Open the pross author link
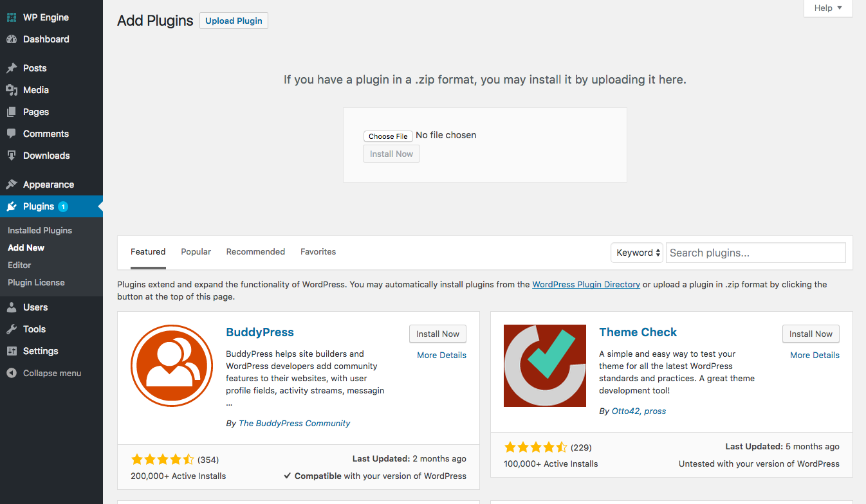The width and height of the screenshot is (866, 504). pyautogui.click(x=655, y=411)
